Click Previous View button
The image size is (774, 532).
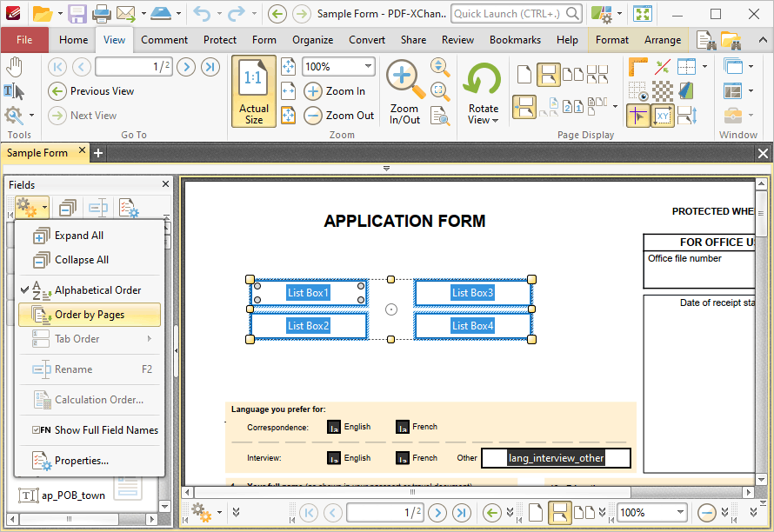pos(91,90)
